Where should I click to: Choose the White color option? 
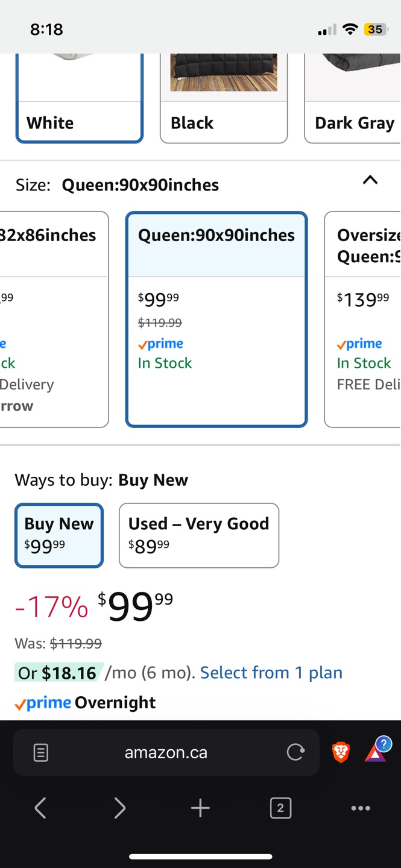click(x=80, y=98)
